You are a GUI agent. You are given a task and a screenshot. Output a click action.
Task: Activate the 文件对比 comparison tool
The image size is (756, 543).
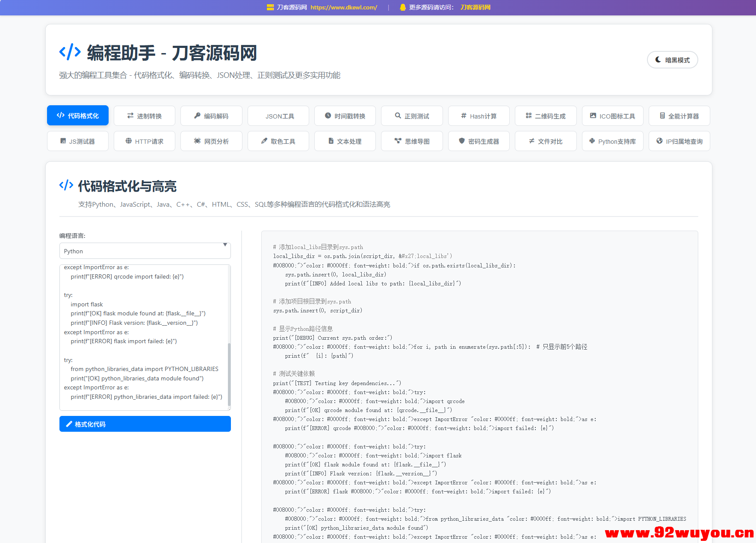click(x=545, y=141)
